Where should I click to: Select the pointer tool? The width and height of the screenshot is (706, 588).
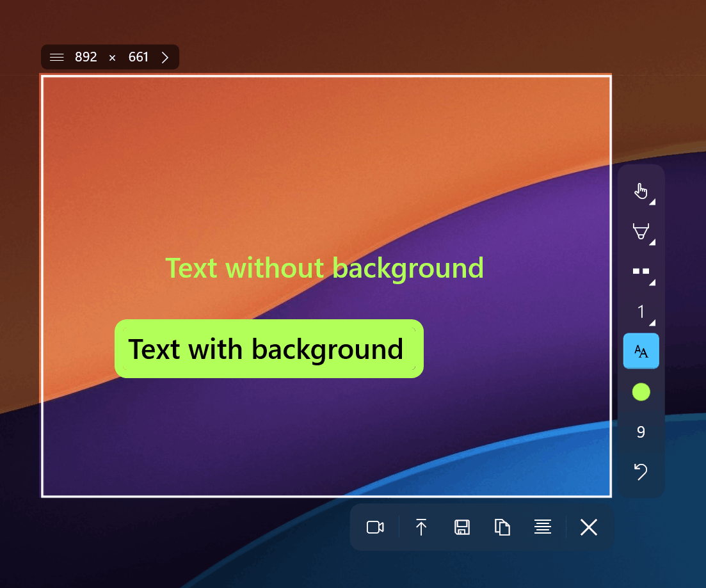click(x=641, y=190)
